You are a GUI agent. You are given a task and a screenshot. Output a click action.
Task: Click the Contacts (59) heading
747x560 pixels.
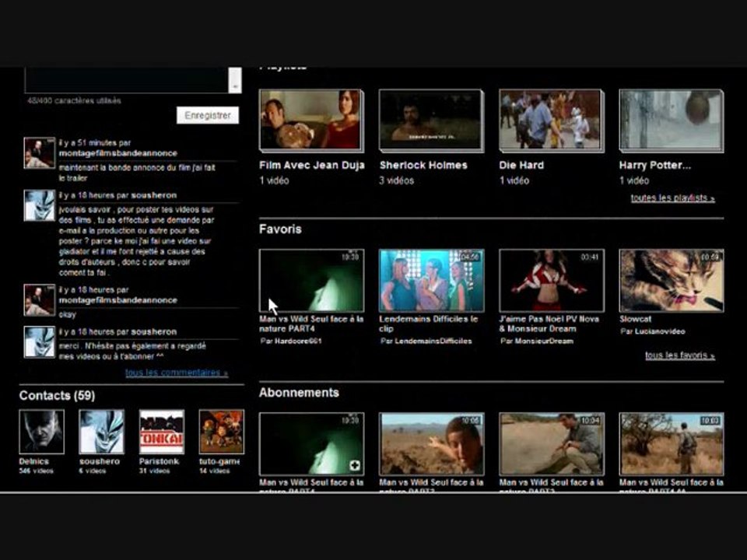57,395
